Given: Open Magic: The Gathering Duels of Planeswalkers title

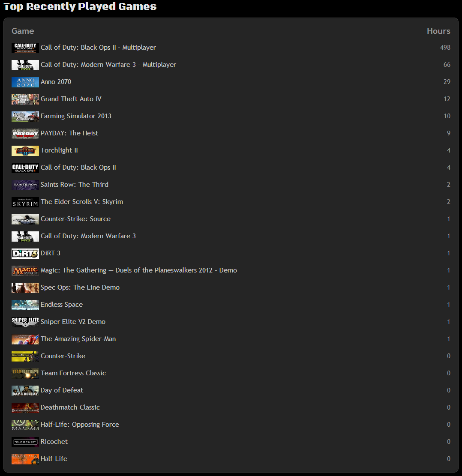Looking at the screenshot, I should pos(139,270).
